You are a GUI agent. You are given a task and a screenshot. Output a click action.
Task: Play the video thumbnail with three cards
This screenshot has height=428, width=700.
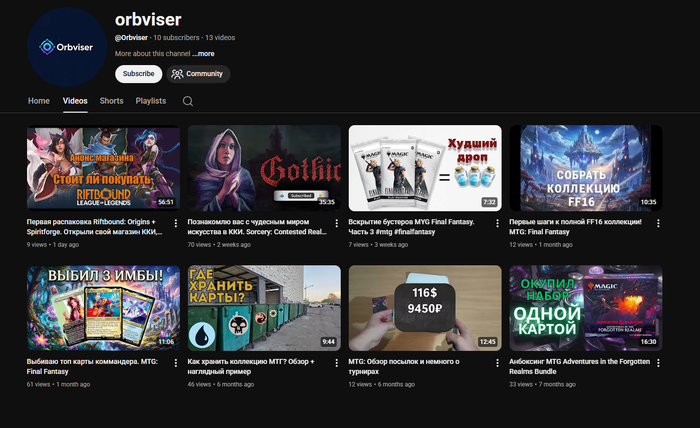[x=104, y=308]
